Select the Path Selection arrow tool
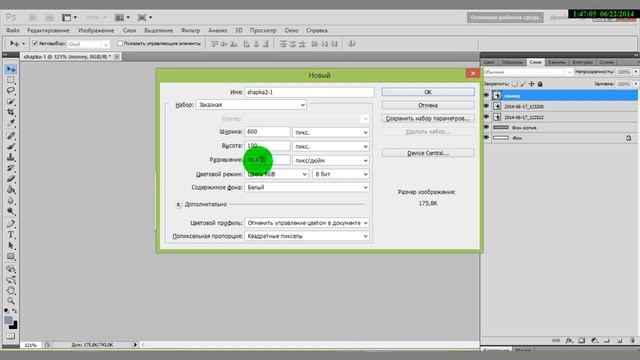Image resolution: width=640 pixels, height=360 pixels. pyautogui.click(x=11, y=246)
